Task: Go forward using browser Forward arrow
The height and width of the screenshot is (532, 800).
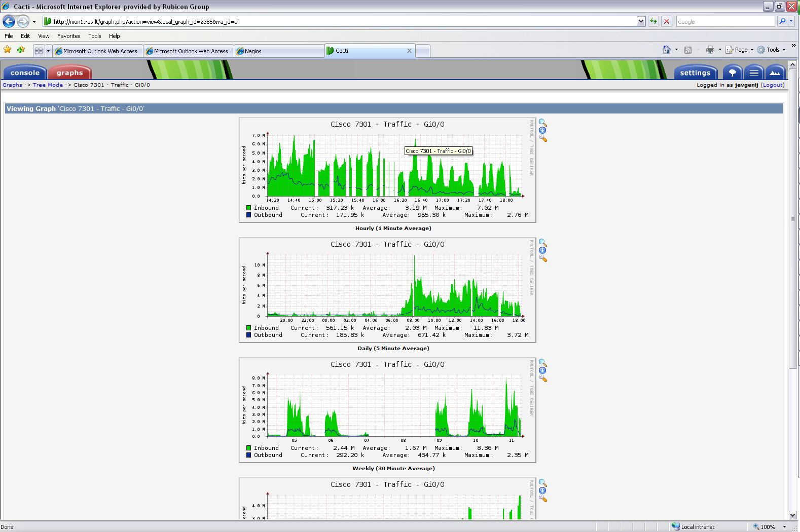Action: point(23,21)
